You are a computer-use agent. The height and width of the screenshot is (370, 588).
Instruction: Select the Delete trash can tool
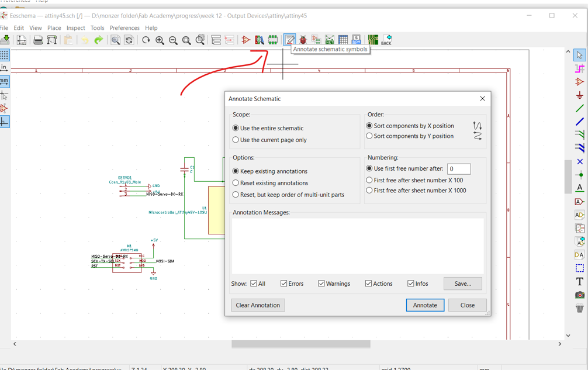(580, 308)
